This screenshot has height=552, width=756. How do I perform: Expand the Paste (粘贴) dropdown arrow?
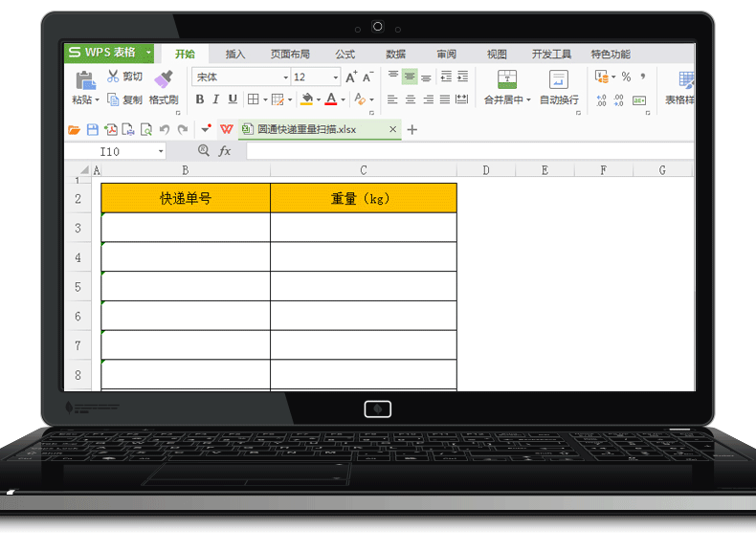[97, 99]
